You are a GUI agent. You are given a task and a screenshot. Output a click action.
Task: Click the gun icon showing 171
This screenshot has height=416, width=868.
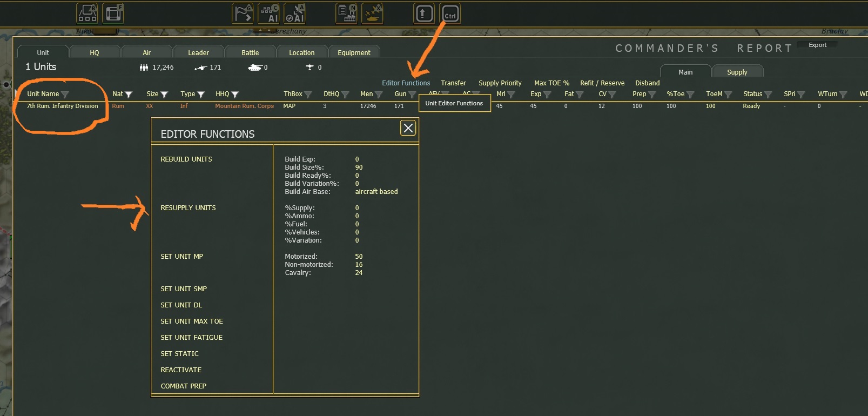point(200,68)
